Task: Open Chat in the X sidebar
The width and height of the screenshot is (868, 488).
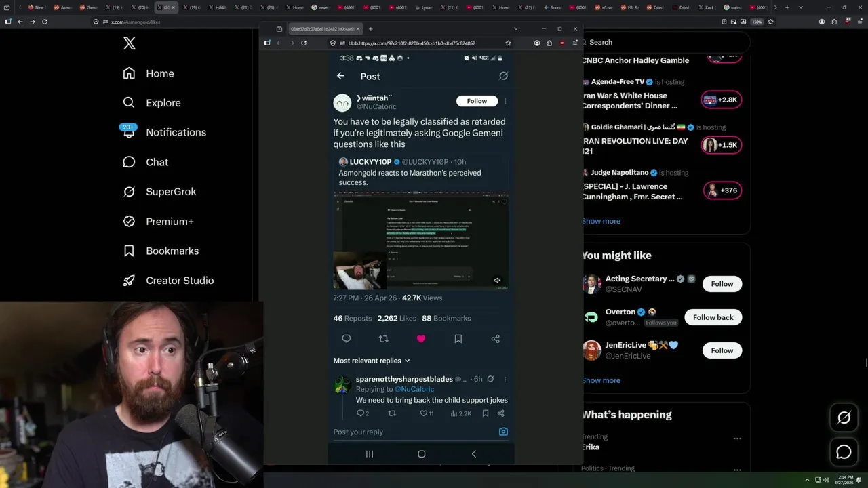Action: (x=145, y=162)
